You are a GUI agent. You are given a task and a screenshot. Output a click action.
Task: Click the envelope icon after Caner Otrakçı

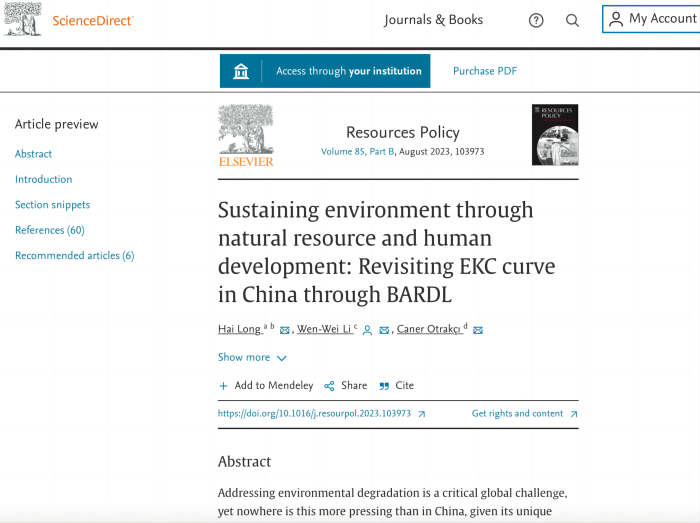coord(477,330)
